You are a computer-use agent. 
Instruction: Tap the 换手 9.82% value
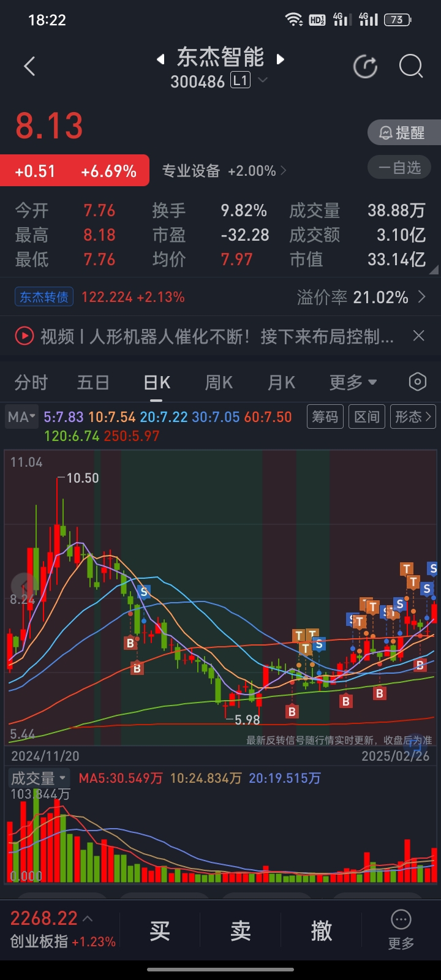coord(244,211)
